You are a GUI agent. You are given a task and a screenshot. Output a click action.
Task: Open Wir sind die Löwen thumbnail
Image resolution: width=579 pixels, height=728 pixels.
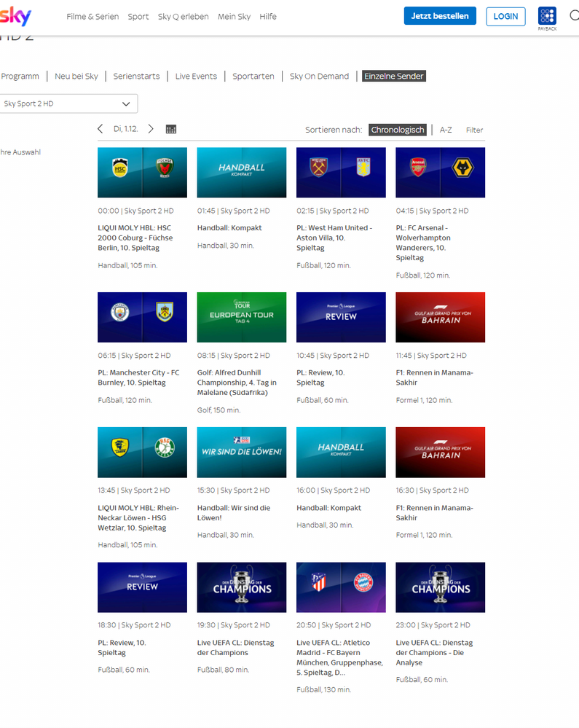(x=242, y=453)
